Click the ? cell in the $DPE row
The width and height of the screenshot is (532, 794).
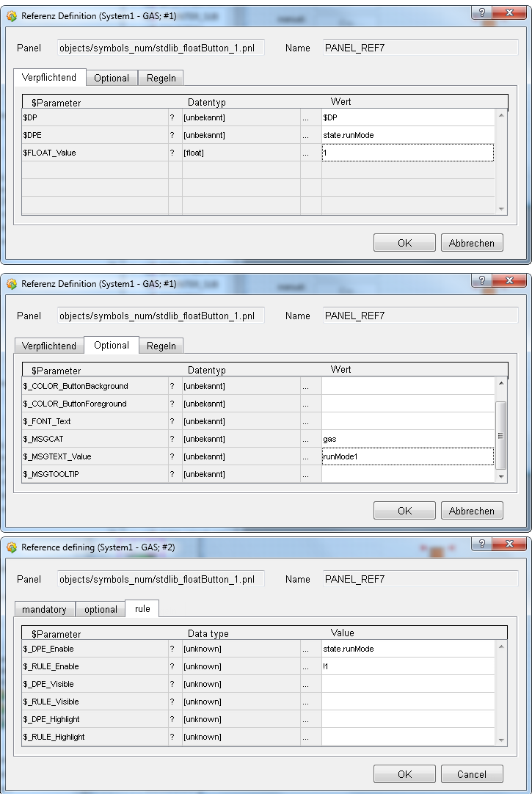point(175,135)
